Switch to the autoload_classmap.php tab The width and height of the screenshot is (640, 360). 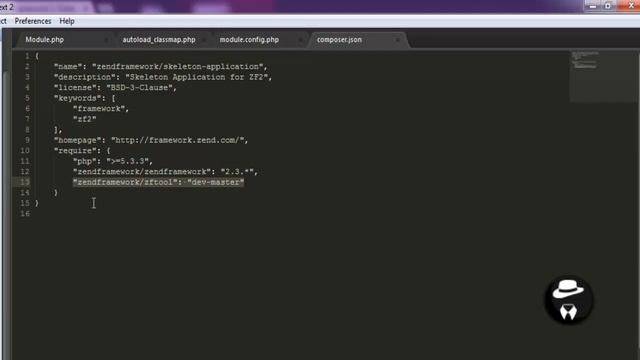(159, 40)
